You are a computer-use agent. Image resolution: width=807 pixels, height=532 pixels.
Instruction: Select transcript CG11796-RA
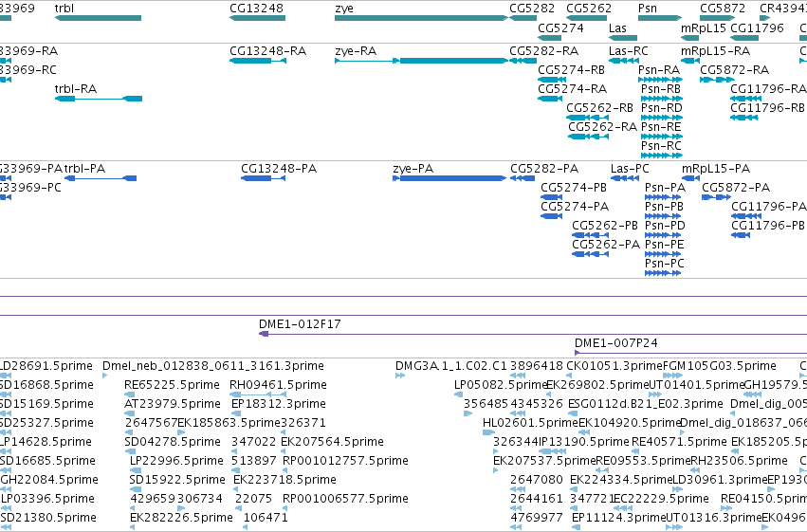[745, 99]
